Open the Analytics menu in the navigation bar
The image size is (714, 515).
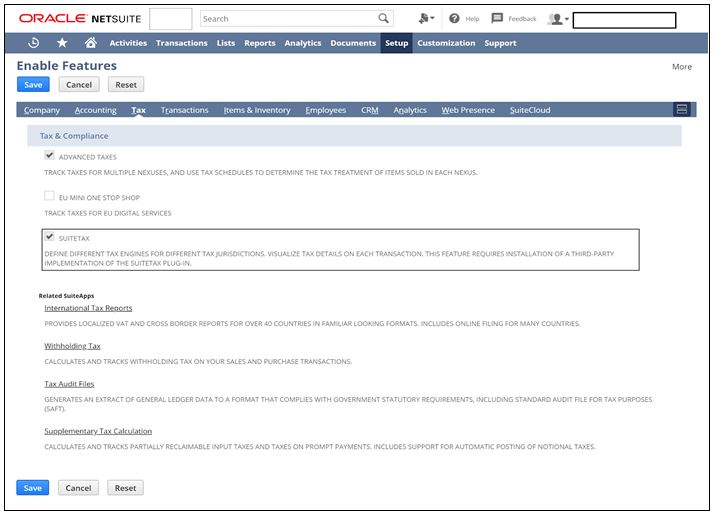point(303,43)
